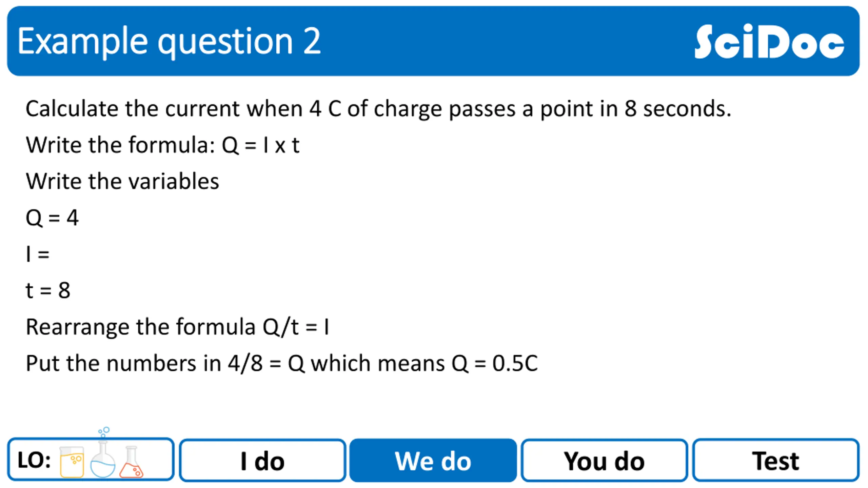The width and height of the screenshot is (868, 488).
Task: Click the LO: label box
Action: 91,460
